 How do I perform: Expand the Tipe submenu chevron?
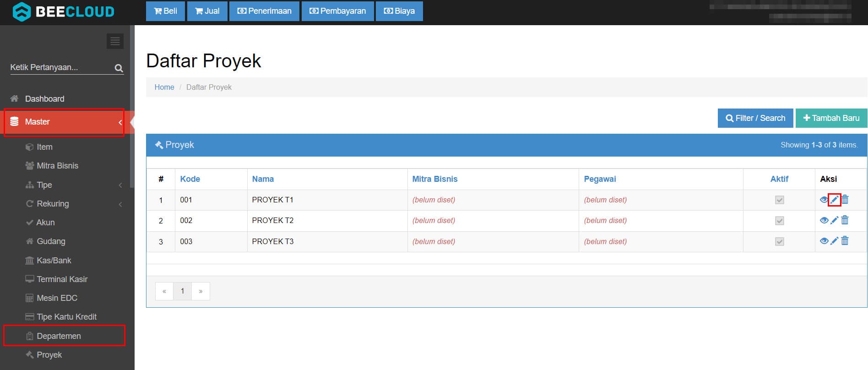click(x=120, y=185)
